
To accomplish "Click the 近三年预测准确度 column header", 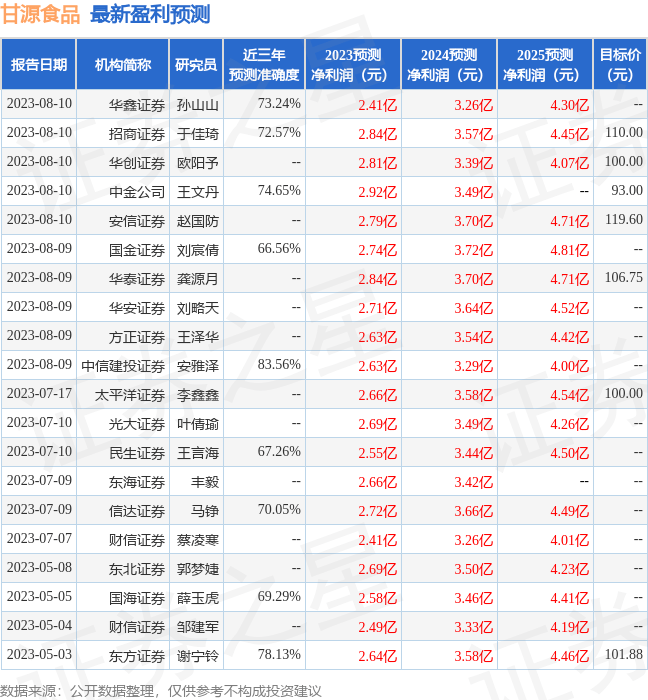I will pyautogui.click(x=263, y=65).
